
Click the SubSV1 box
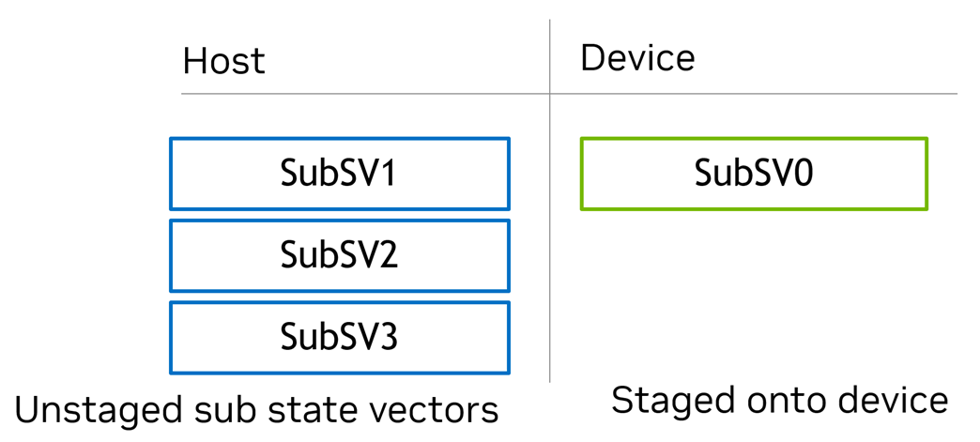click(339, 174)
